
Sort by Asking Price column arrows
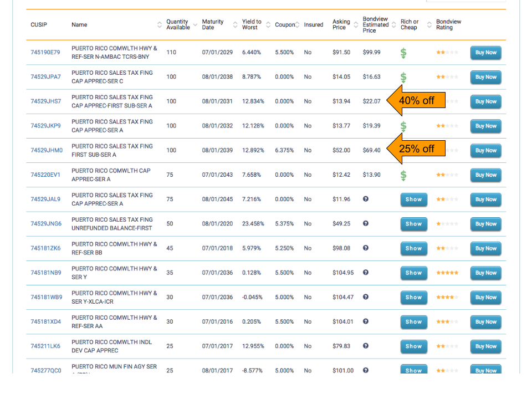click(x=356, y=25)
